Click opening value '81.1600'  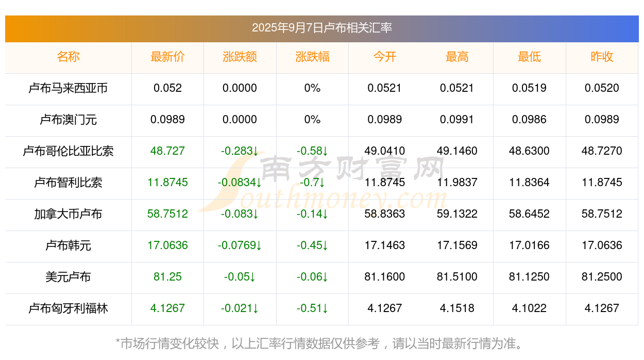[x=385, y=277]
